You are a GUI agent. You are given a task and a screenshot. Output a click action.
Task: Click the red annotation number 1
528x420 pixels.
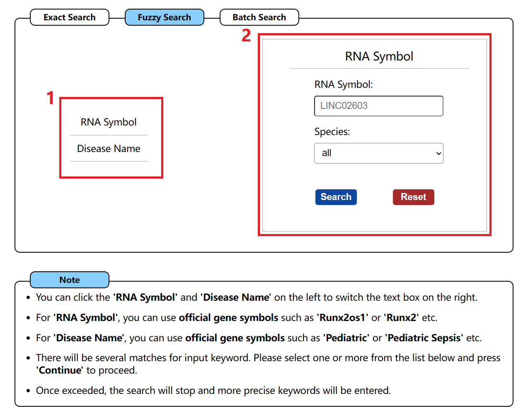click(x=51, y=98)
